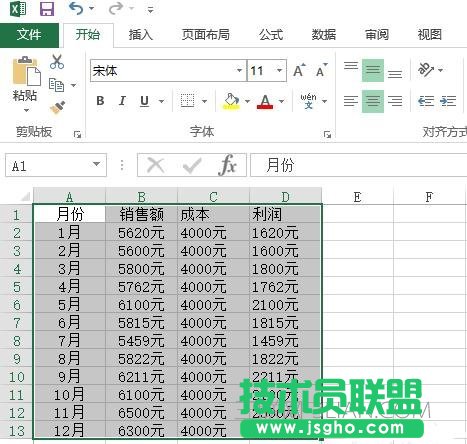Select cell containing 5762元

click(x=141, y=287)
